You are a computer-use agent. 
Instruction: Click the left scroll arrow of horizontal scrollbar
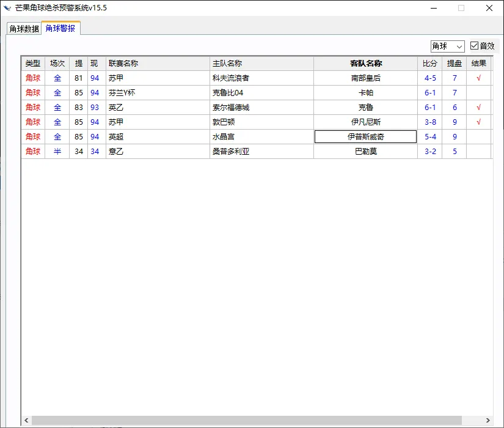(26, 421)
